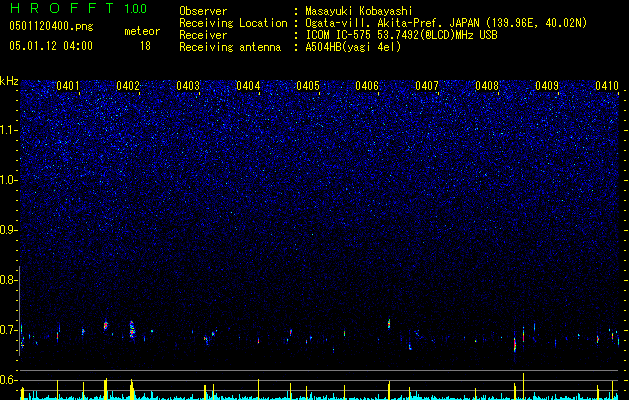This screenshot has width=629, height=400.
Task: Click the Observer label
Action: tap(203, 11)
